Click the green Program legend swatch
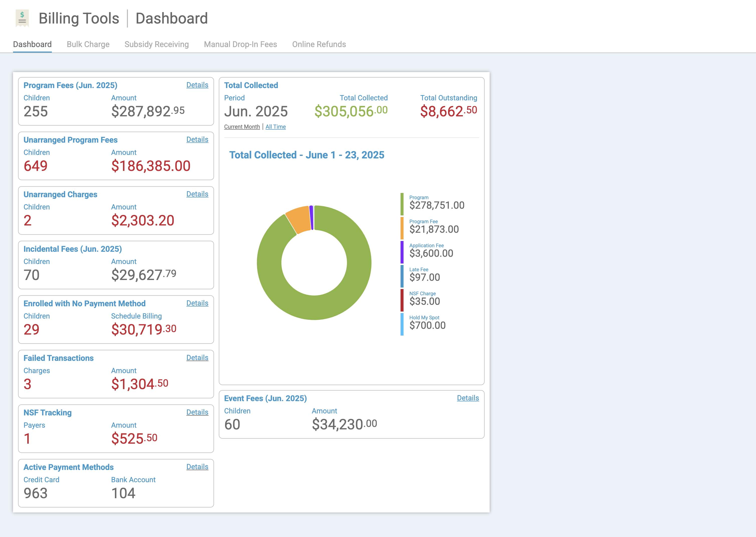 (402, 204)
